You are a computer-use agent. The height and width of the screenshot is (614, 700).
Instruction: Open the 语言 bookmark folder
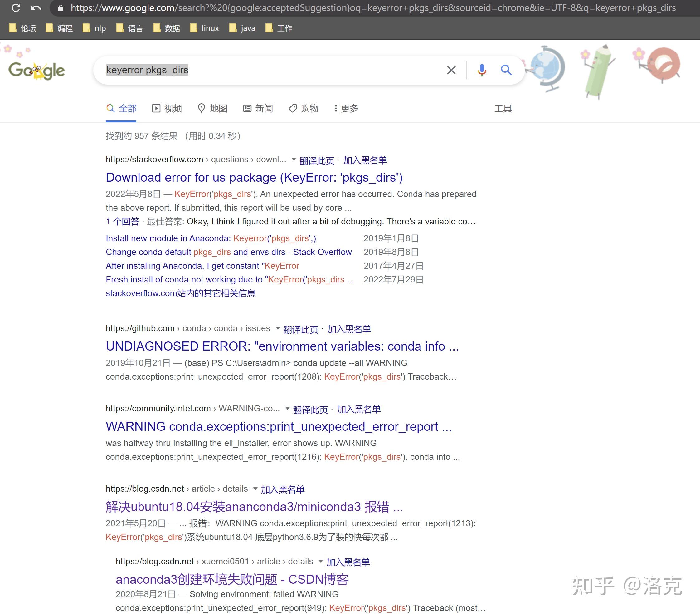(x=129, y=28)
